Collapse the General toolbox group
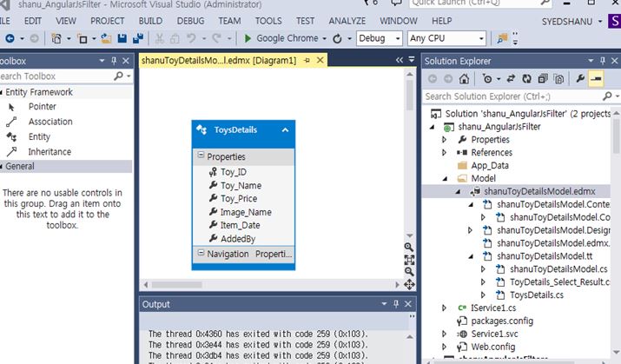This screenshot has width=621, height=364. coord(2,166)
